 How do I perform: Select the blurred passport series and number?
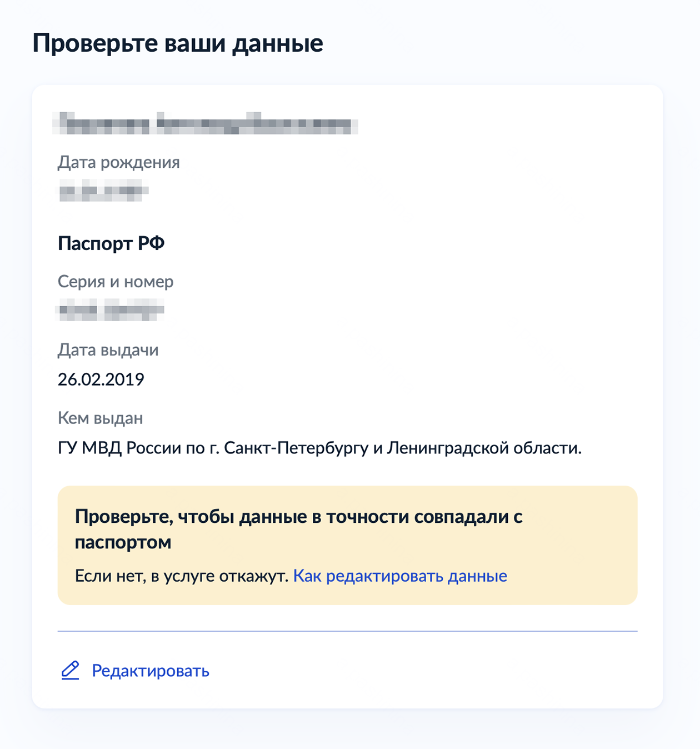pos(111,310)
